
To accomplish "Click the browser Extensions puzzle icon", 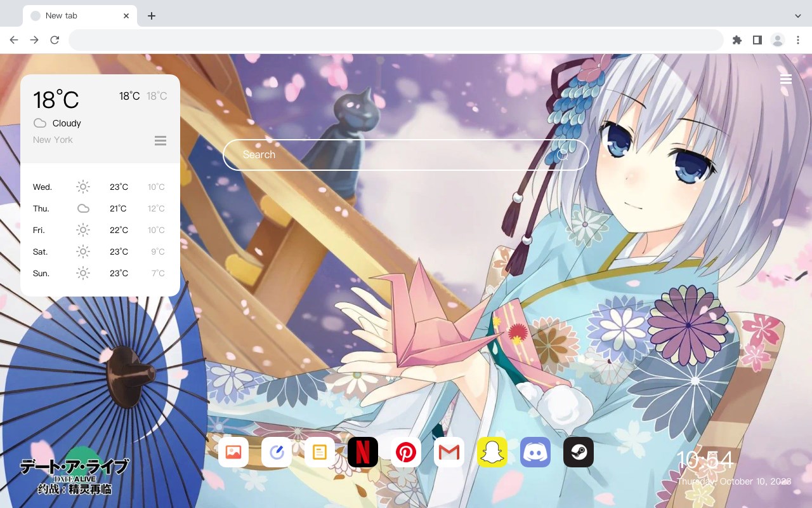I will (737, 40).
